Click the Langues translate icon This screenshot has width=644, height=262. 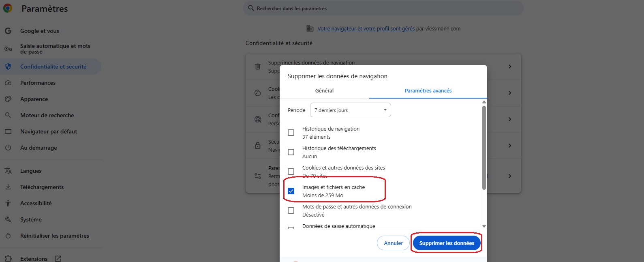point(8,171)
